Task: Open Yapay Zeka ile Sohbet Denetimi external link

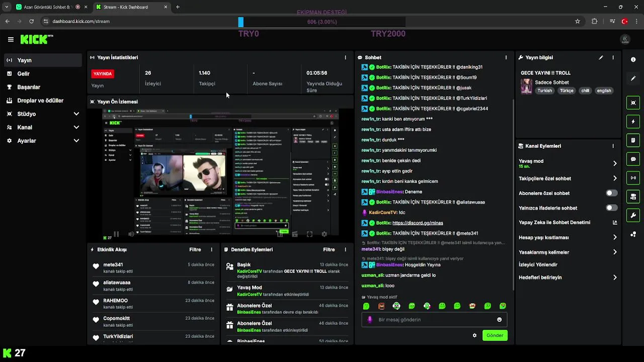Action: click(615, 223)
